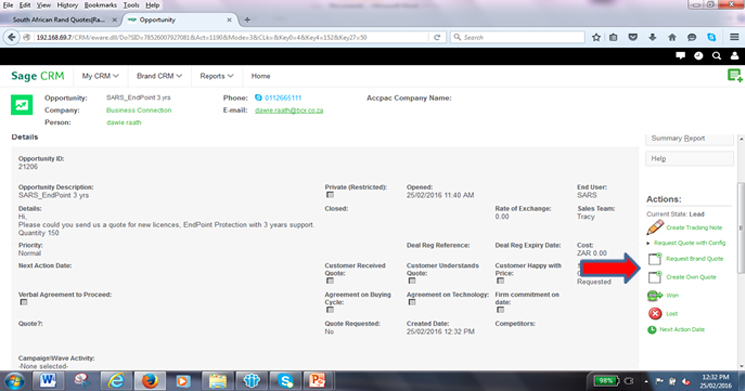Click the browser vertical scrollbar thumb

[741, 227]
